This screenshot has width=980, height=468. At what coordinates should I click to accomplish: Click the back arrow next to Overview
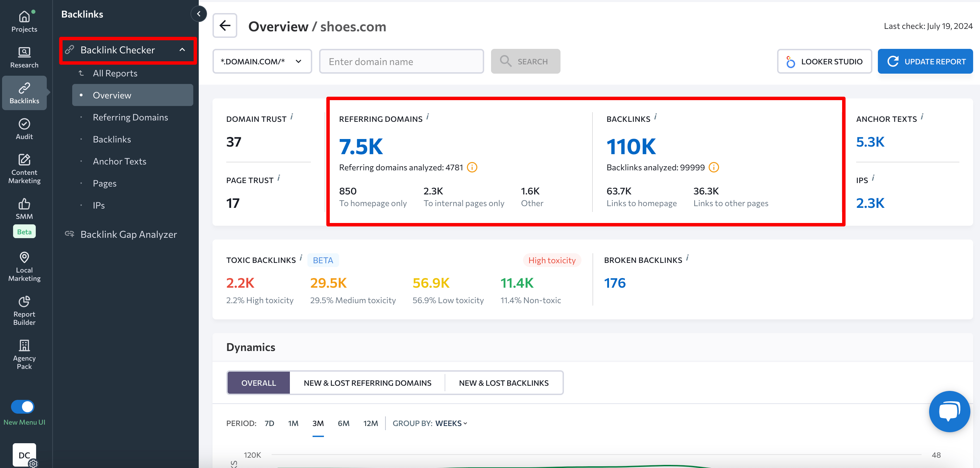click(225, 26)
